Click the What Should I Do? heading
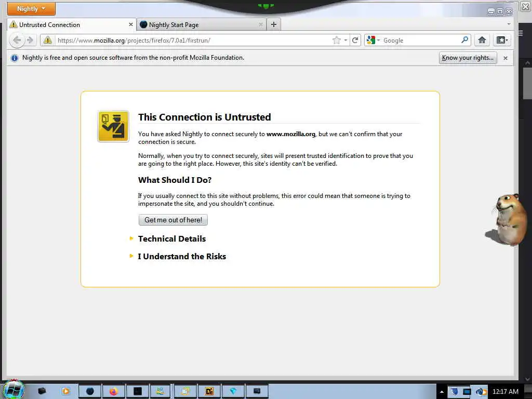Image resolution: width=532 pixels, height=399 pixels. coord(175,180)
